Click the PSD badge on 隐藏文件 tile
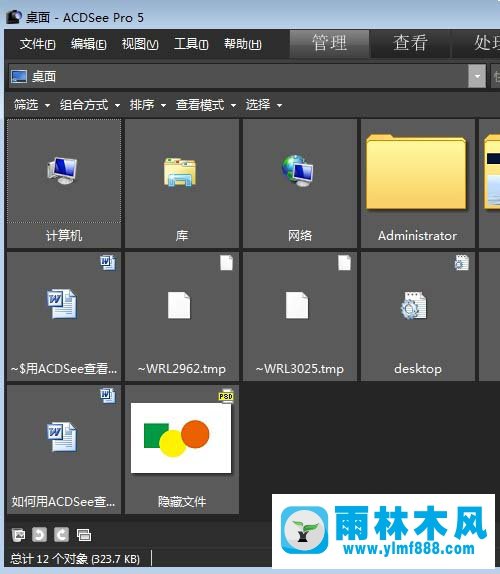Viewport: 500px width, 574px height. (226, 395)
